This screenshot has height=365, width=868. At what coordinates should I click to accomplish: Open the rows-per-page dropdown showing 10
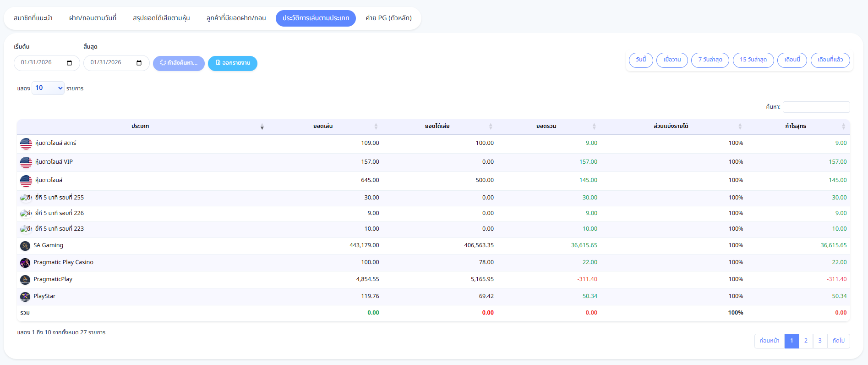[48, 88]
